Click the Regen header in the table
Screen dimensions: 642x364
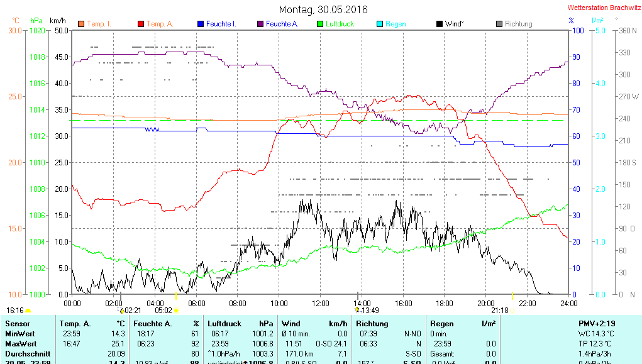coord(441,323)
